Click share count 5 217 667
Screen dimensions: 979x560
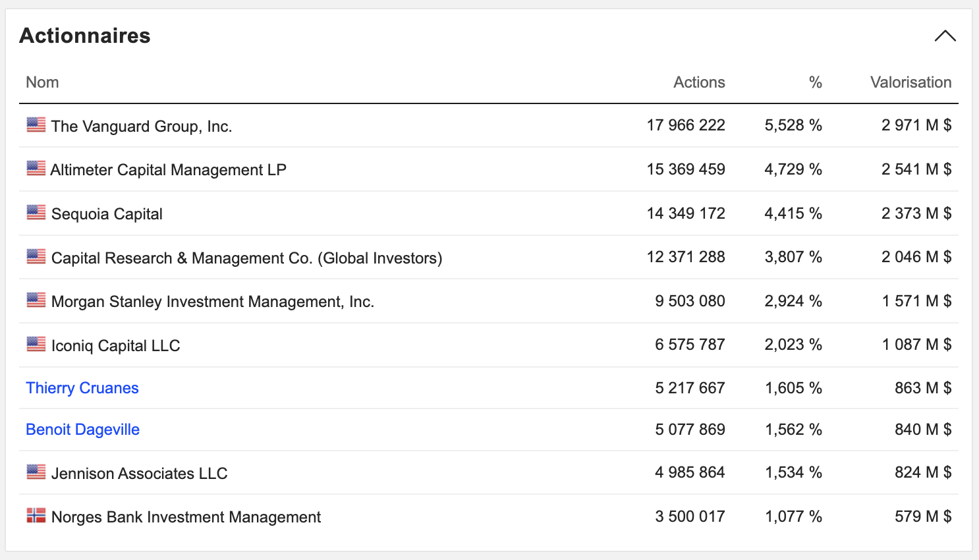(x=690, y=388)
